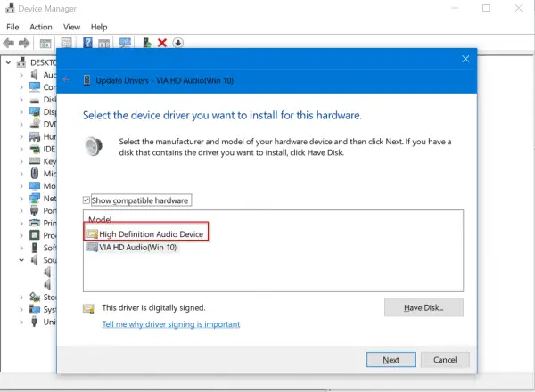Click the Audio inputs speaker icon in tree
Viewport: 535px width, 392px height.
[35, 75]
